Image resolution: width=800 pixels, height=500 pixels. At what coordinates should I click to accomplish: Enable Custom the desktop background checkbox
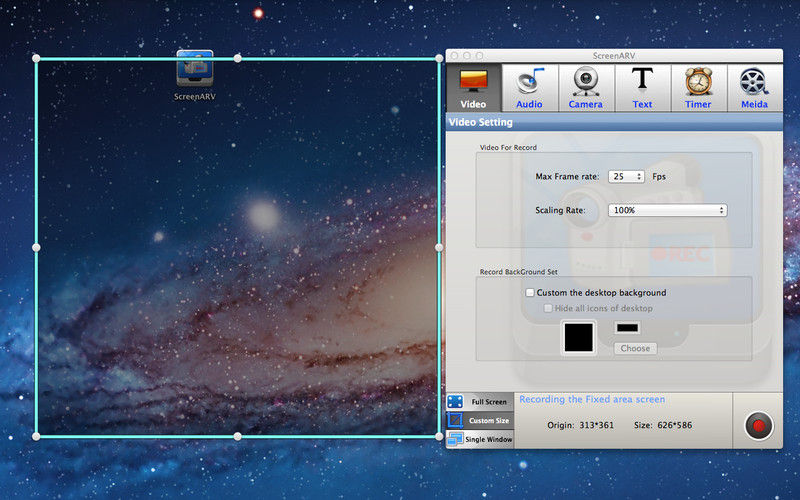pos(530,293)
